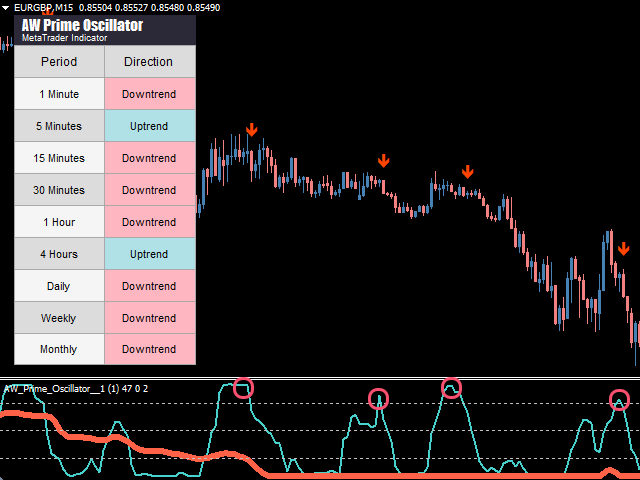This screenshot has height=480, width=640.
Task: Click the rightmost pink circle on the oscillator
Action: pos(620,401)
